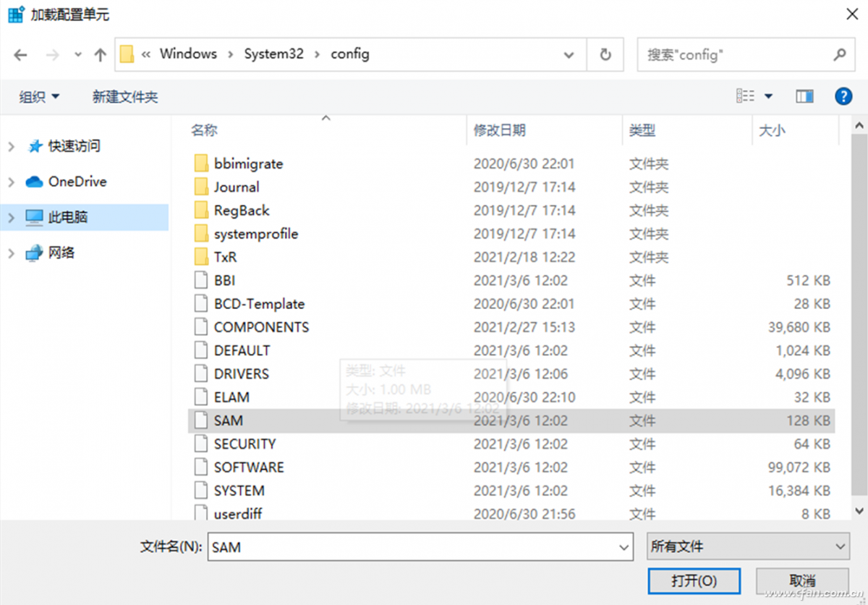The width and height of the screenshot is (868, 605).
Task: Open the 组织 menu
Action: (39, 96)
